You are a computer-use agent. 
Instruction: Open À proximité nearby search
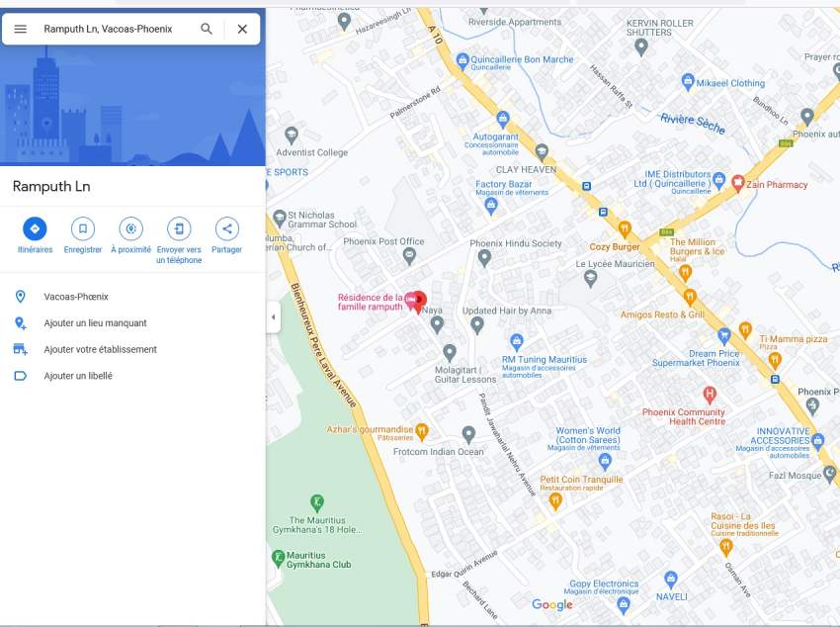(130, 228)
